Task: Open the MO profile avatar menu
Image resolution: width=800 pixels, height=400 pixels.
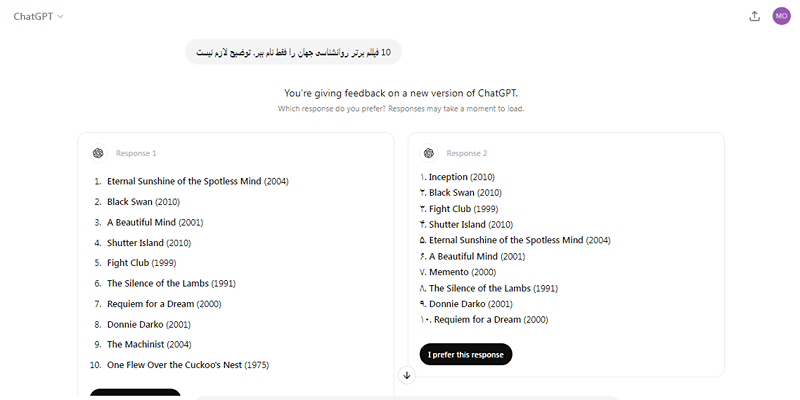Action: 781,16
